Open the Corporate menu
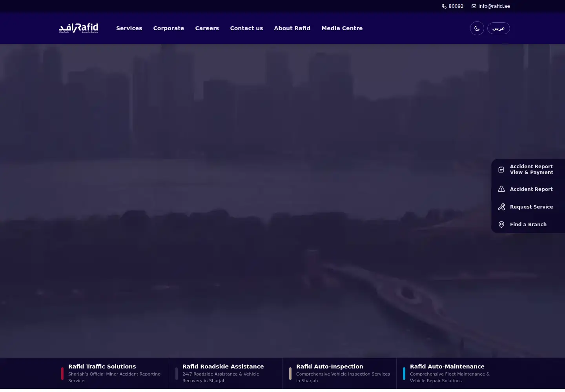The width and height of the screenshot is (565, 392). pos(169,28)
